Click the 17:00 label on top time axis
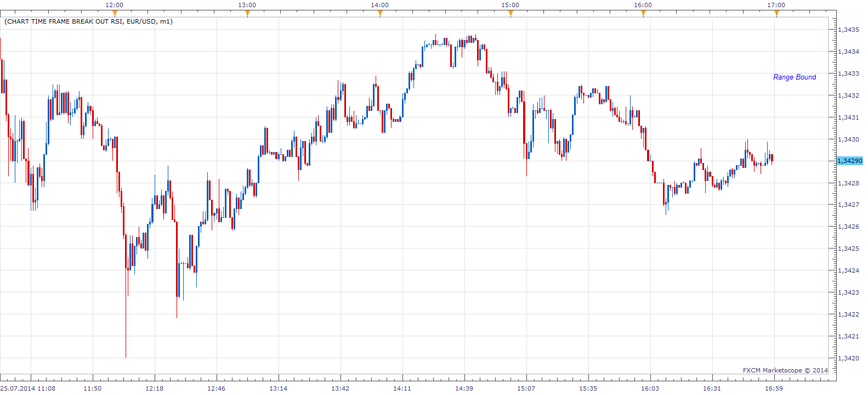The width and height of the screenshot is (868, 395). (776, 5)
